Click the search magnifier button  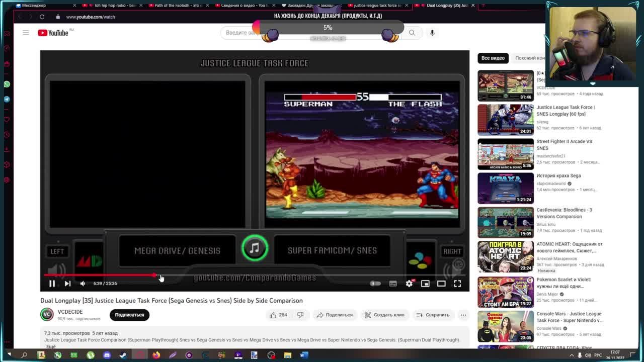[x=412, y=33]
